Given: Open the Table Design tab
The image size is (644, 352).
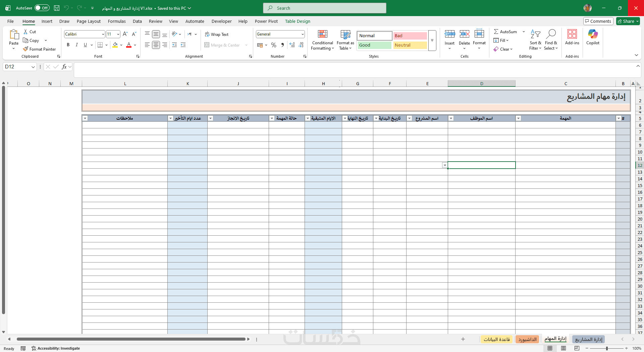Looking at the screenshot, I should pyautogui.click(x=298, y=21).
